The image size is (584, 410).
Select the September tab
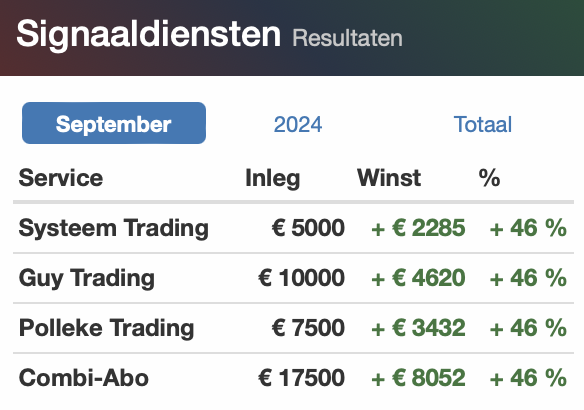pos(114,123)
